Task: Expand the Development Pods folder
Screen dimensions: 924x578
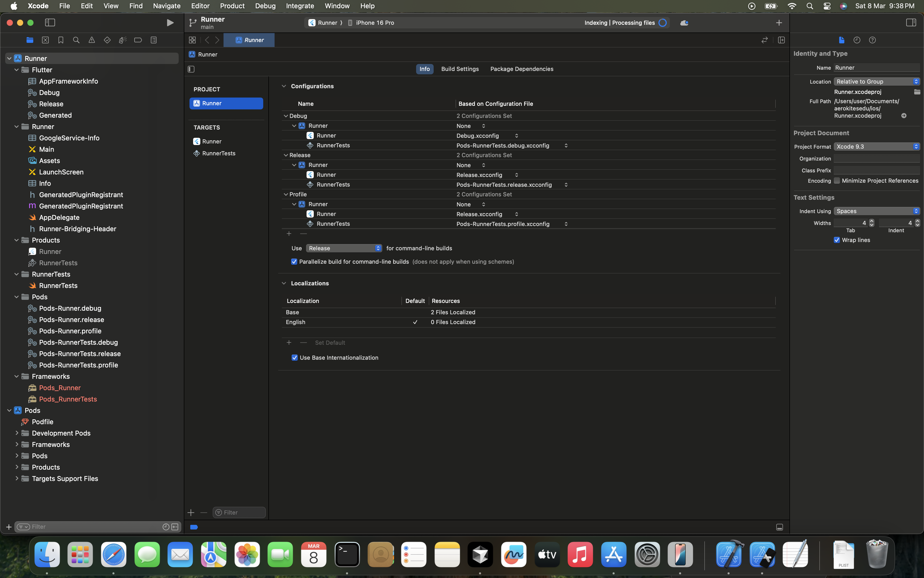Action: coord(16,433)
